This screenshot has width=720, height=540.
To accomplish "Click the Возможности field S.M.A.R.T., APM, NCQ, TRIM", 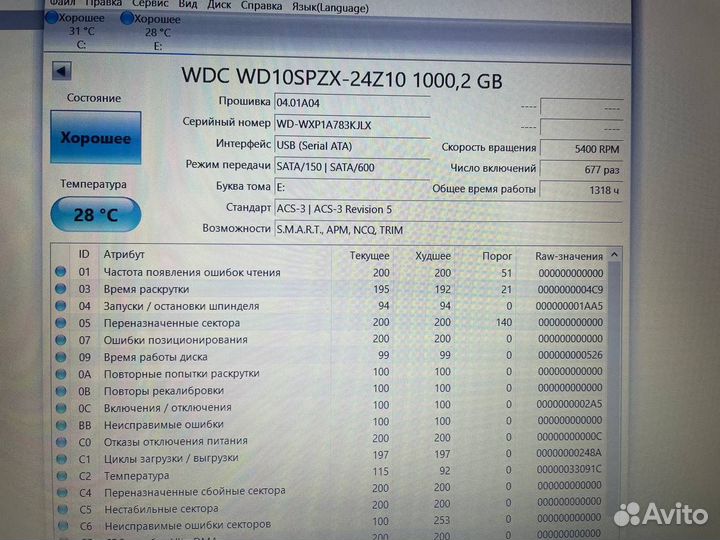I will coord(448,230).
